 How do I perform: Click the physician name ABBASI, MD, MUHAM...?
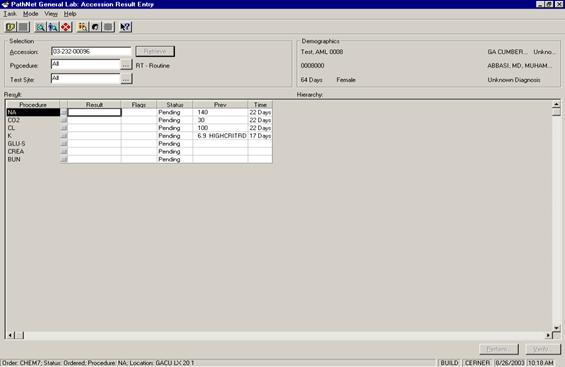520,66
